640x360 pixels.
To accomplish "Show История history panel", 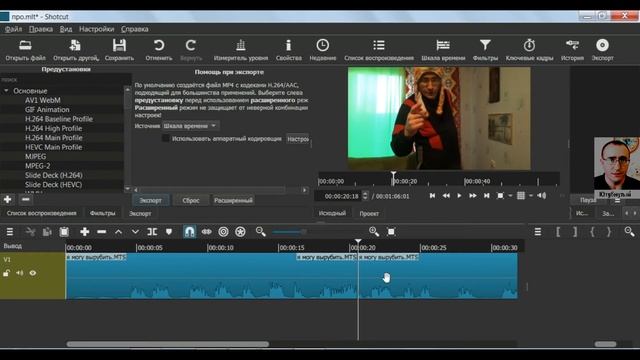I will coord(572,50).
